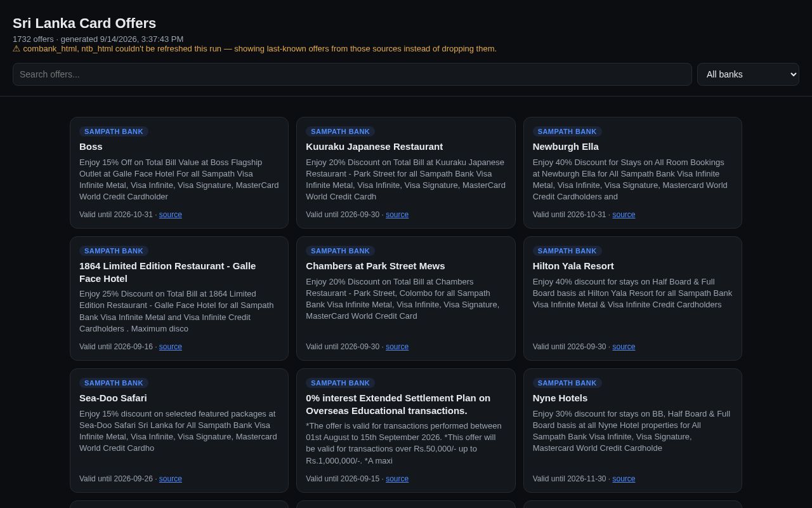Click the Nyne Hotels 30% discount description
The height and width of the screenshot is (508, 812).
[x=632, y=431]
